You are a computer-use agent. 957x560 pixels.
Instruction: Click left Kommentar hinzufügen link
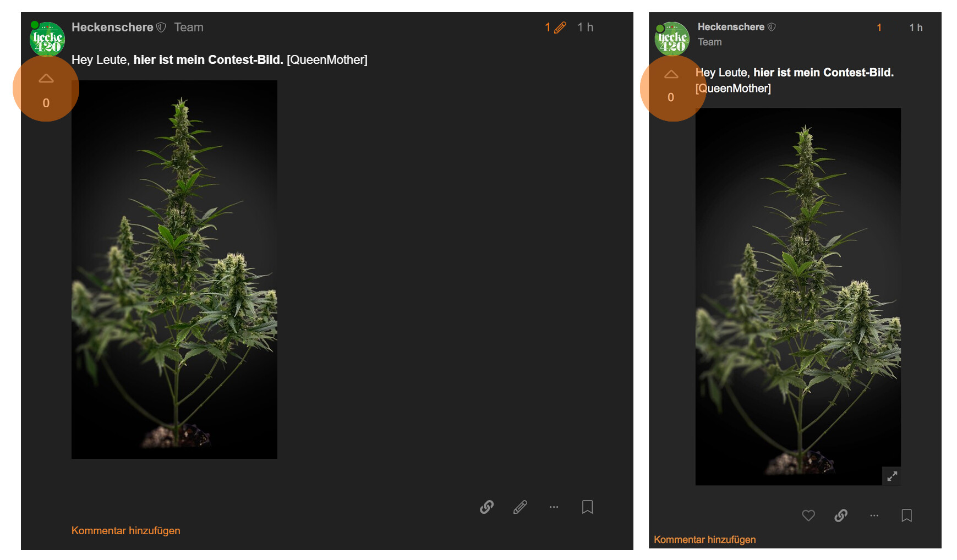126,530
